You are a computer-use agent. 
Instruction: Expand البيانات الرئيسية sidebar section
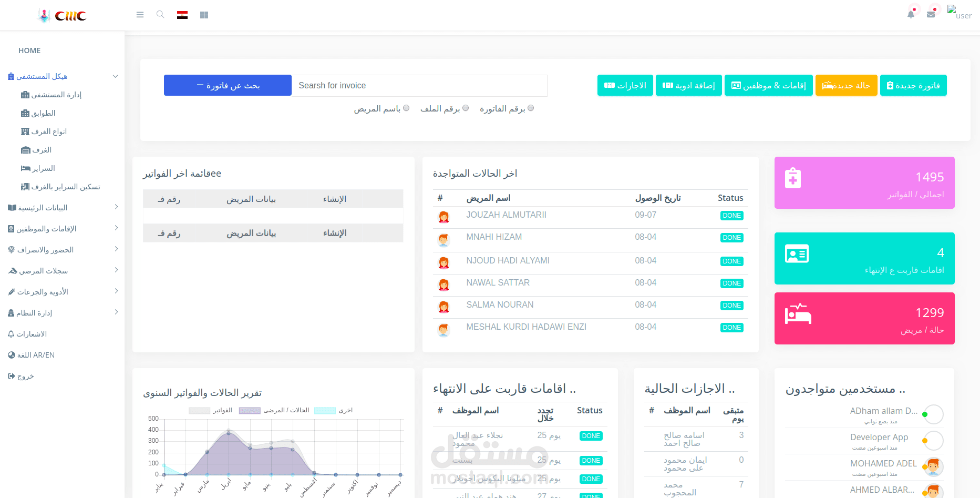click(x=63, y=208)
